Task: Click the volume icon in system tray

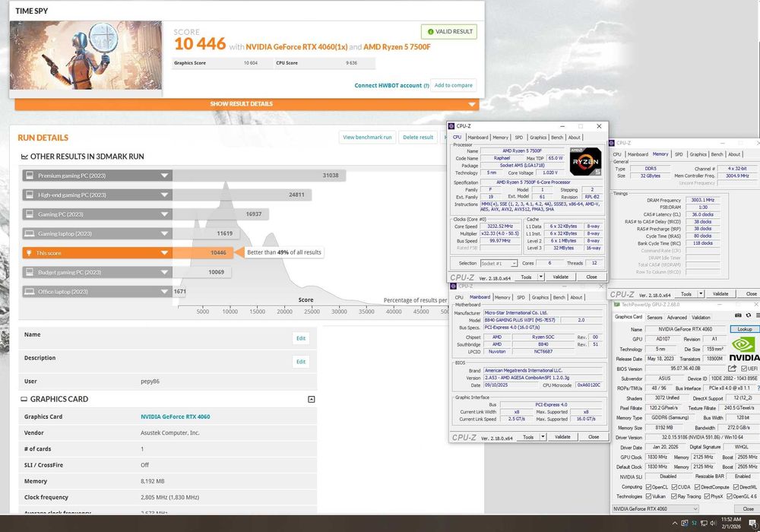Action: tap(713, 524)
